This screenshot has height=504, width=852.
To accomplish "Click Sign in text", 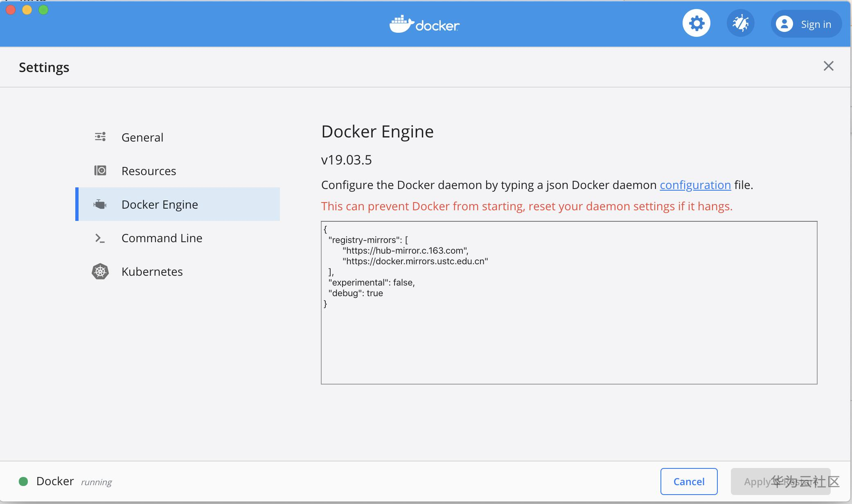I will 816,25.
